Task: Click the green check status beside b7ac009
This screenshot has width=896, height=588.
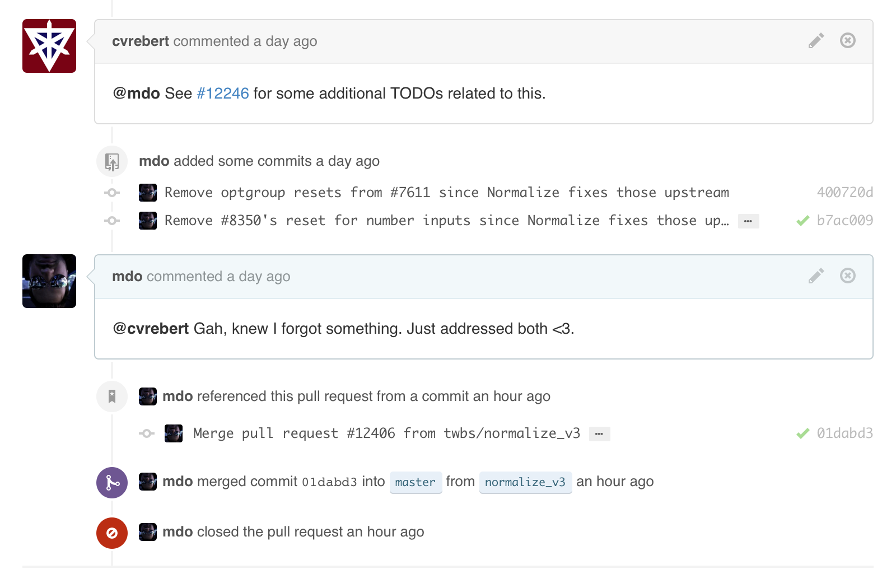Action: pos(803,221)
